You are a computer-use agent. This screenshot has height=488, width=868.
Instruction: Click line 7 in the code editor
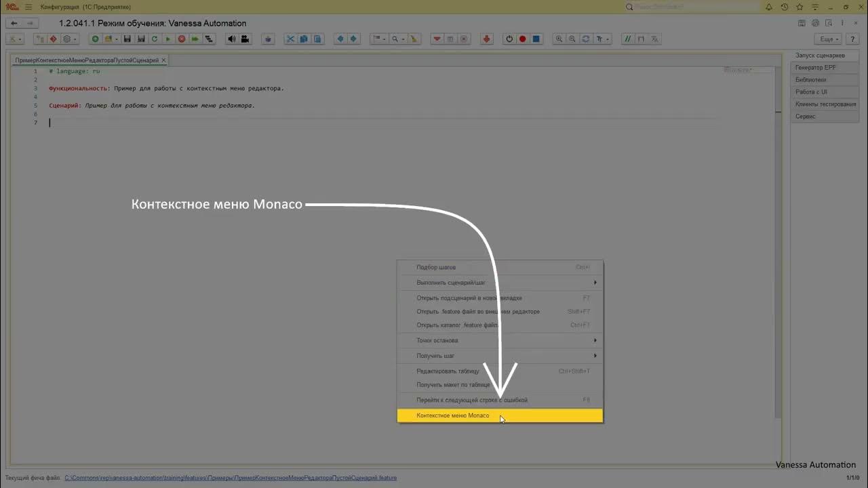[383, 123]
